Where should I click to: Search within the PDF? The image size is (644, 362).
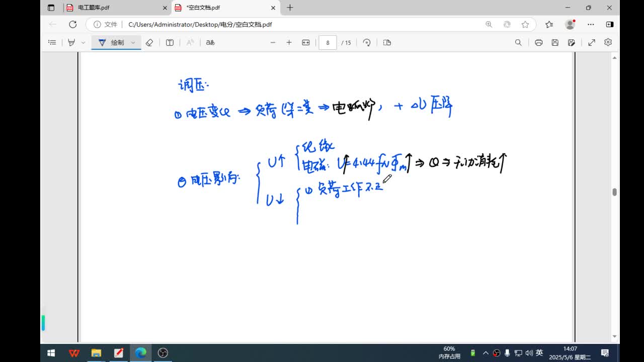(518, 42)
